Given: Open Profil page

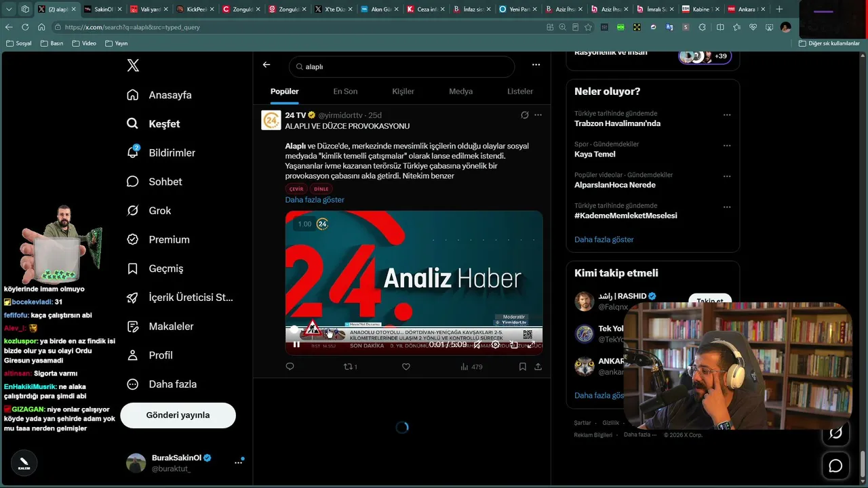Looking at the screenshot, I should coord(149,355).
